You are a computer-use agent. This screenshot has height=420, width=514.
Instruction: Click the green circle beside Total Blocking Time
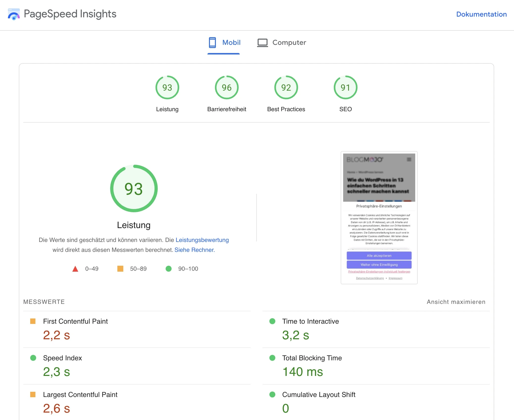pos(272,358)
